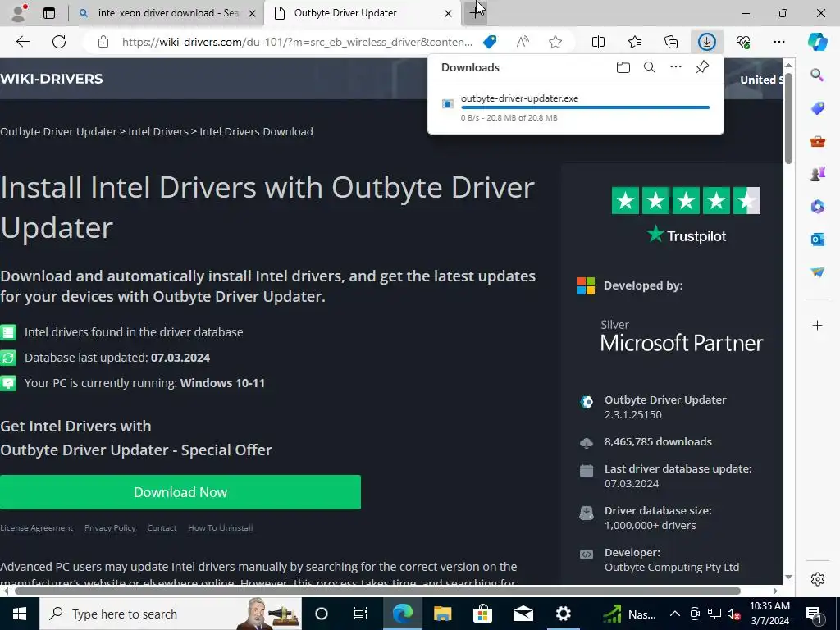The width and height of the screenshot is (840, 630).
Task: Open File Explorer from taskbar
Action: pos(442,614)
